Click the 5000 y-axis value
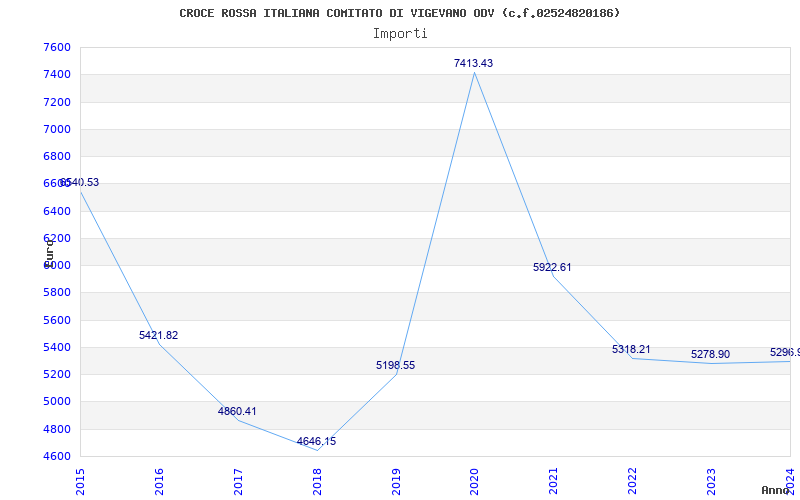 57,402
